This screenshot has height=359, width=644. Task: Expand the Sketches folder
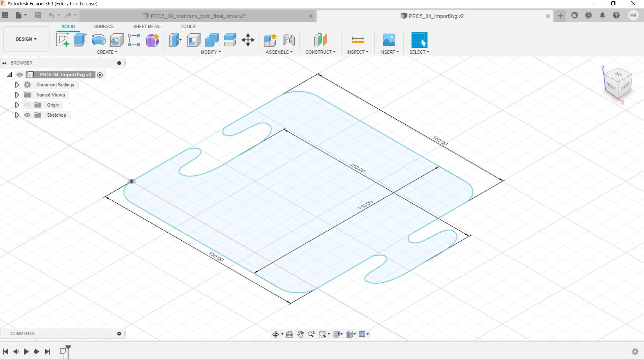[17, 115]
